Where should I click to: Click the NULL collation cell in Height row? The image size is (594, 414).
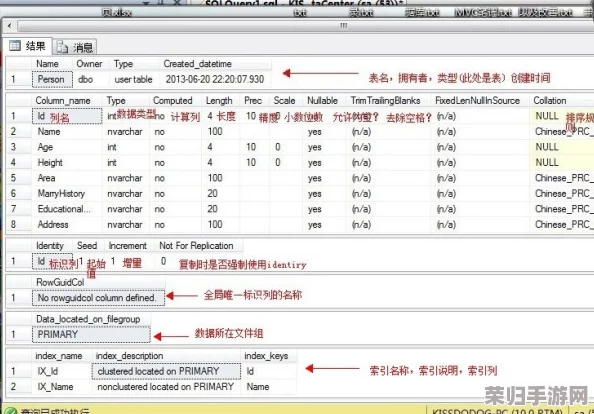(x=561, y=163)
